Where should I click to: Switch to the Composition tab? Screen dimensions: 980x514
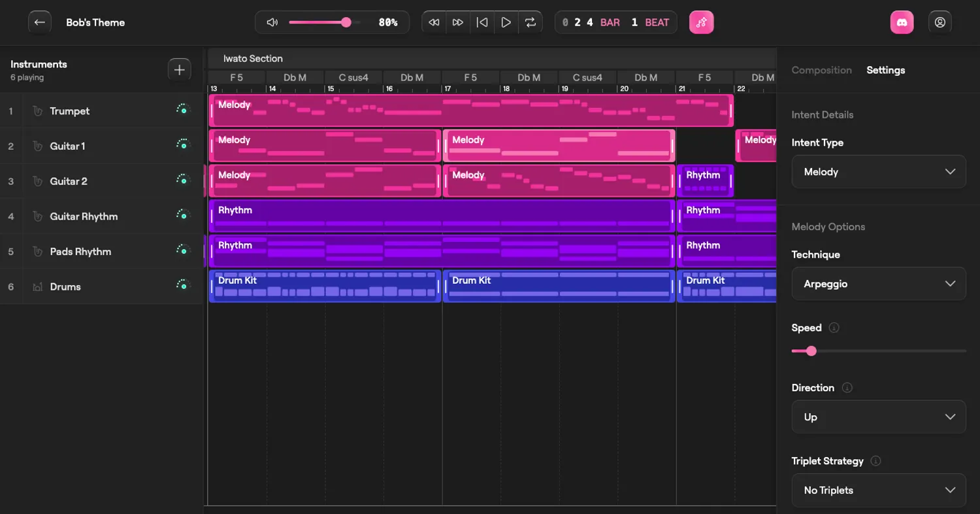(821, 70)
